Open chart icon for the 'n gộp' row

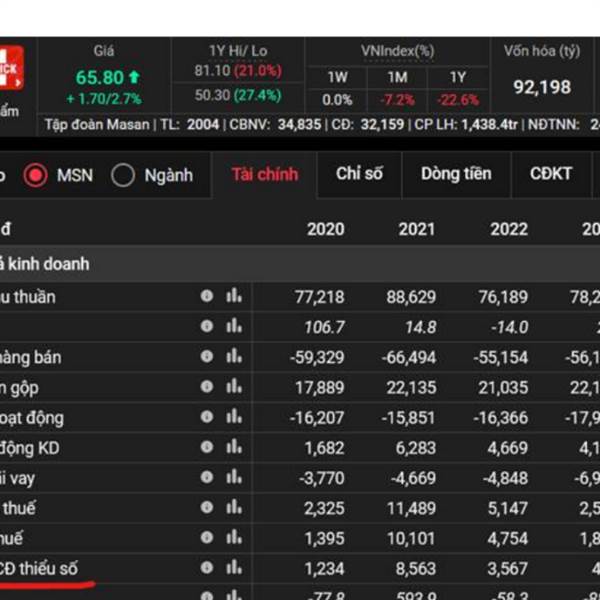coord(234,386)
